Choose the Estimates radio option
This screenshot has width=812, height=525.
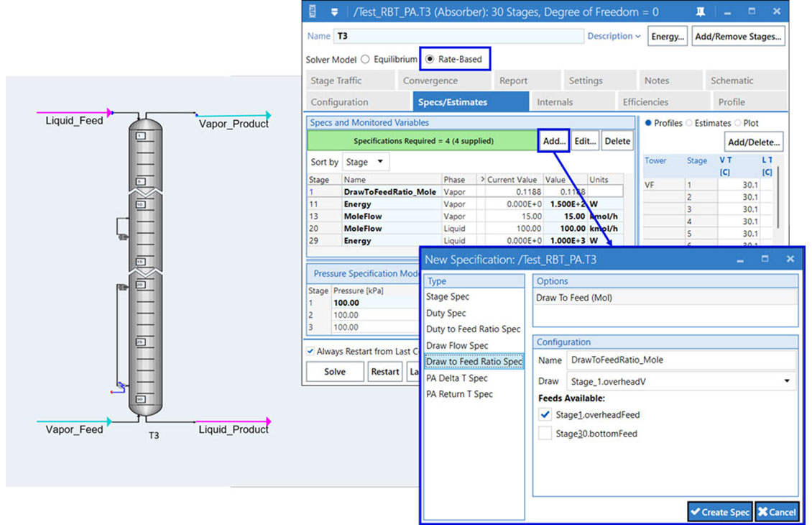[x=688, y=123]
